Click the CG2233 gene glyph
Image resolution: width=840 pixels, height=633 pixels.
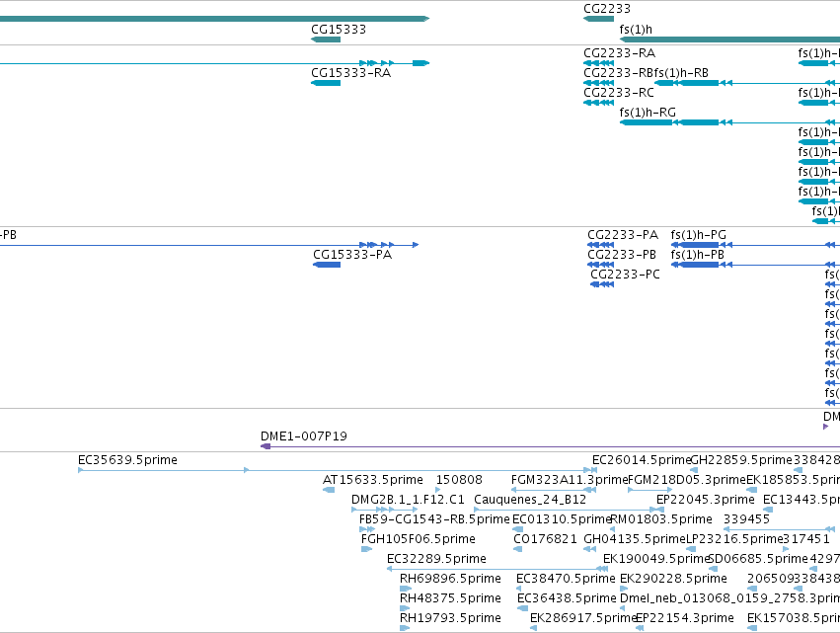[598, 19]
